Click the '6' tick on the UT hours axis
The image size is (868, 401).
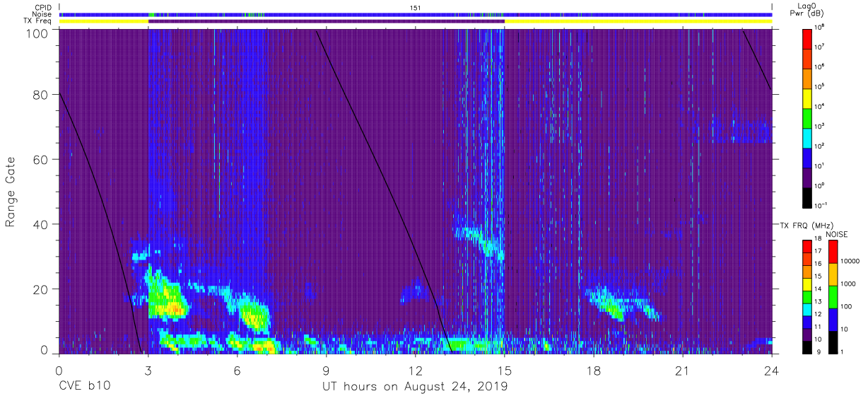237,371
